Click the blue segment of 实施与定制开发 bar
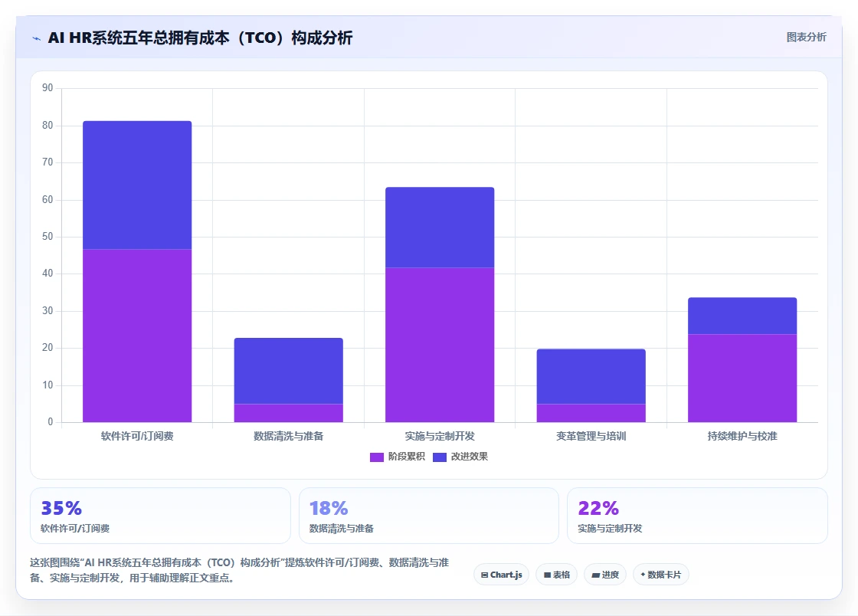Image resolution: width=858 pixels, height=616 pixels. point(440,228)
